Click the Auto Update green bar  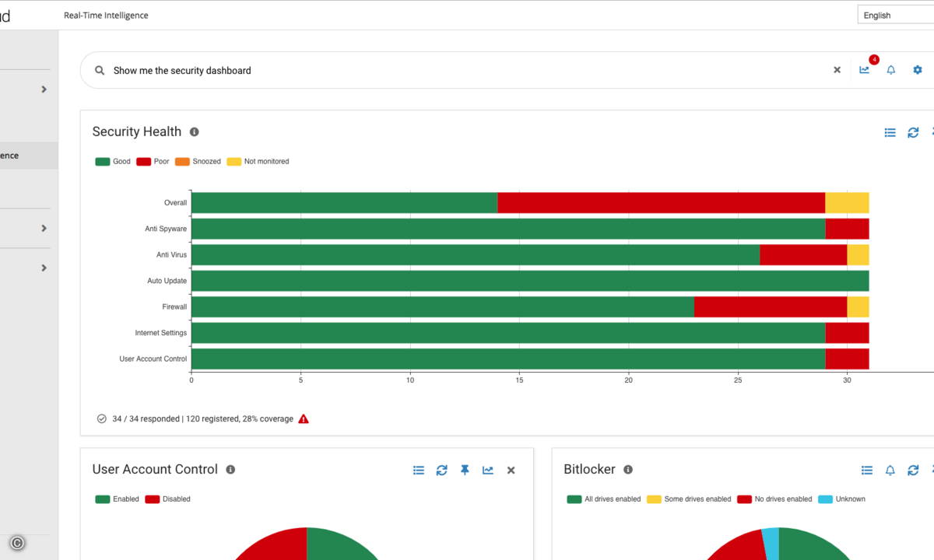tap(530, 281)
